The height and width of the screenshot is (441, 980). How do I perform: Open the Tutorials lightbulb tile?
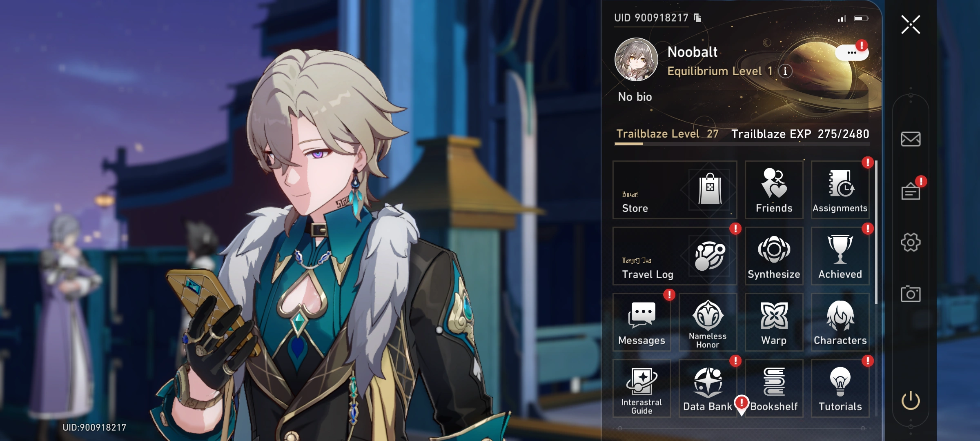pyautogui.click(x=840, y=388)
